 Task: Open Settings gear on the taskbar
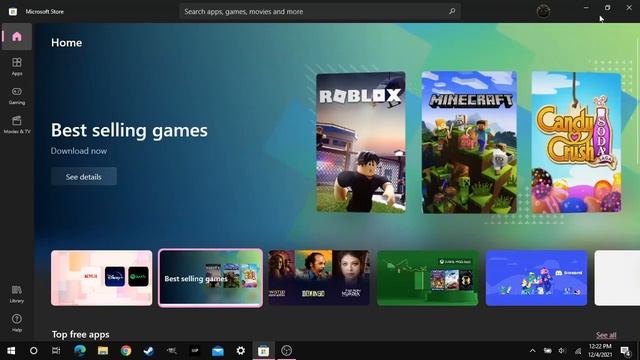pos(241,351)
